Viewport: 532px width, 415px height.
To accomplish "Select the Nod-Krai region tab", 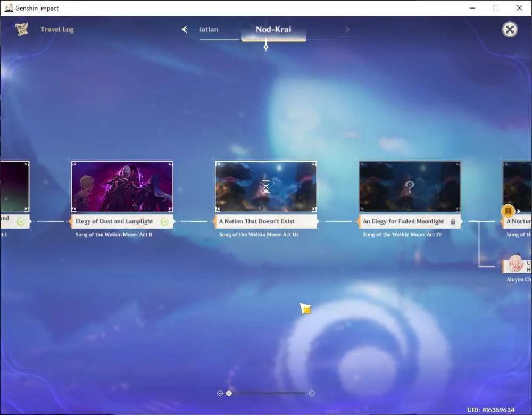I will (x=273, y=29).
